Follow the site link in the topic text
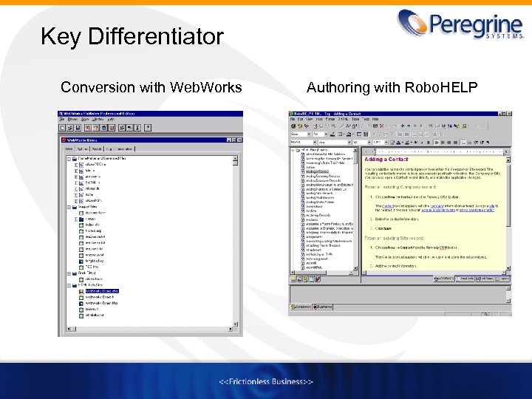Screen dimensions: 532x399 [x=491, y=206]
